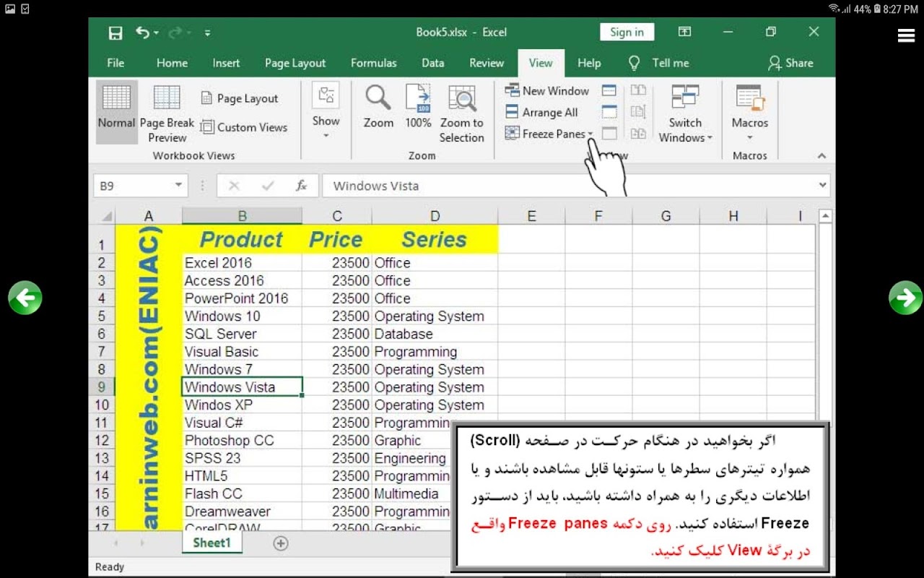Open Ribbon Display Options
The image size is (924, 578).
coord(684,32)
